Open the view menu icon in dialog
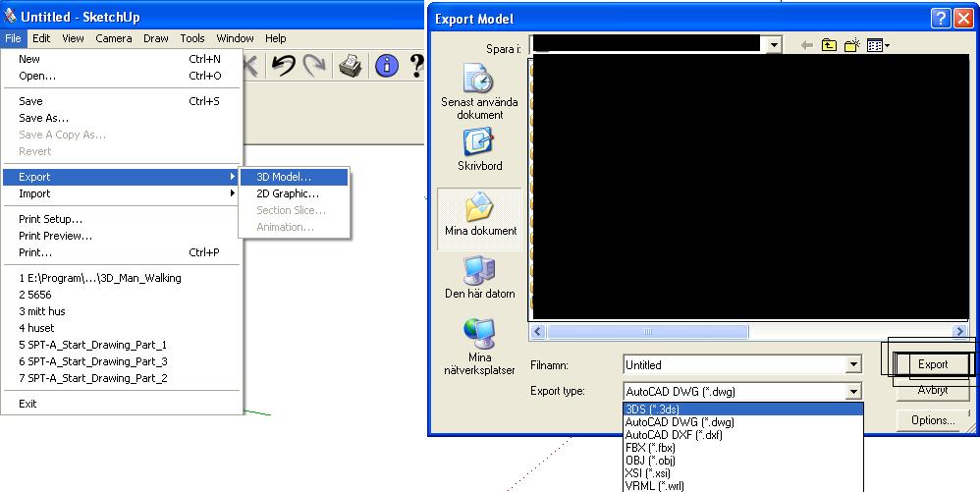 pyautogui.click(x=878, y=45)
